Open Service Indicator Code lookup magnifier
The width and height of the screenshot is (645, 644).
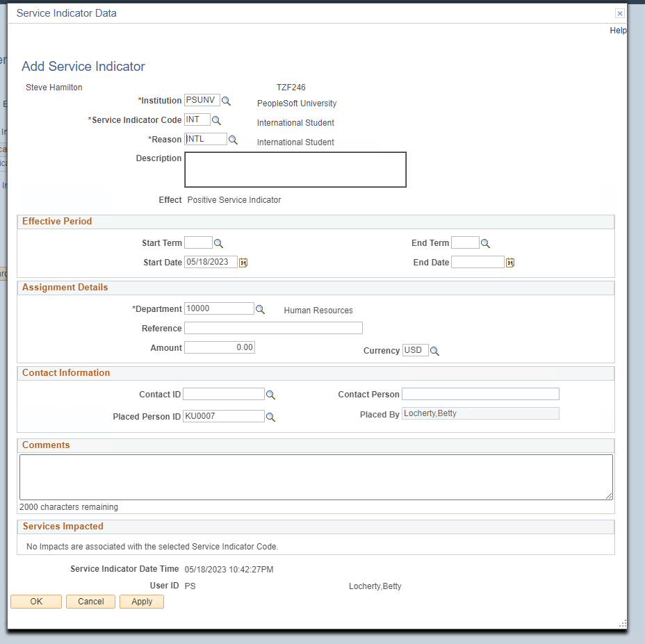click(x=216, y=120)
